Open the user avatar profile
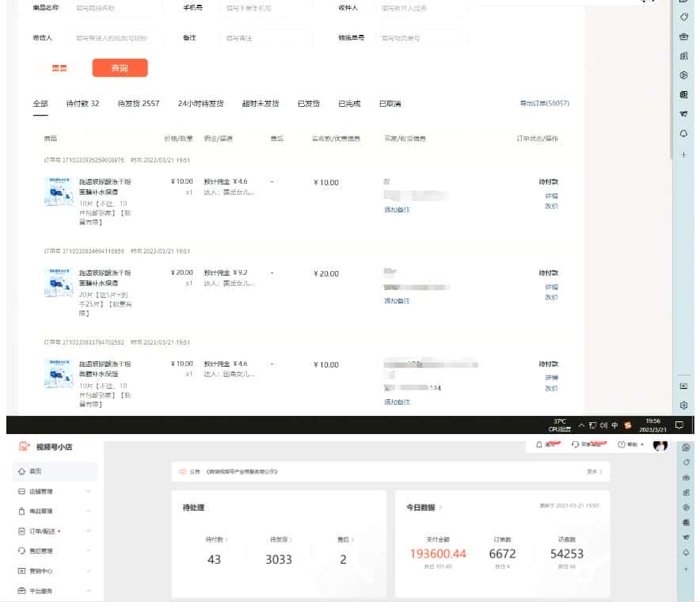The width and height of the screenshot is (700, 602). pos(660,446)
